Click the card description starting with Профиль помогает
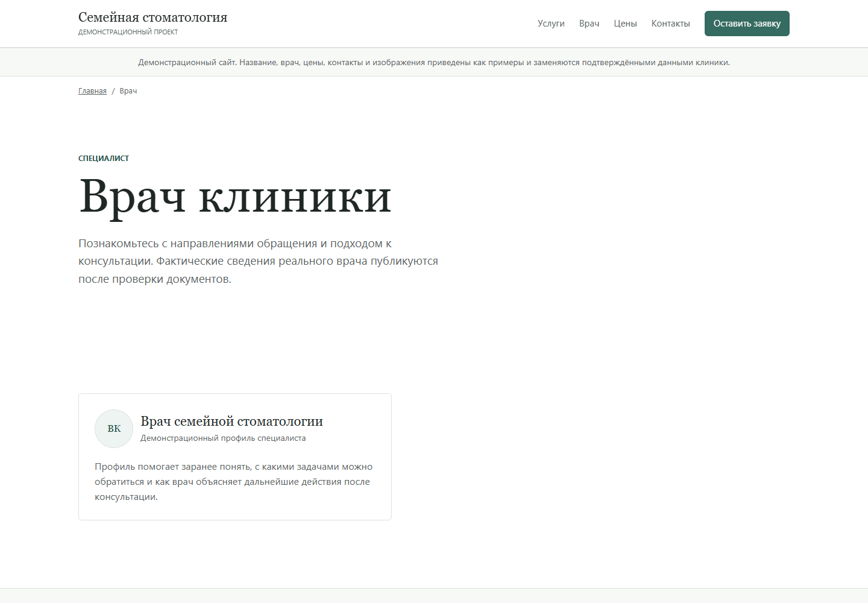 tap(233, 482)
